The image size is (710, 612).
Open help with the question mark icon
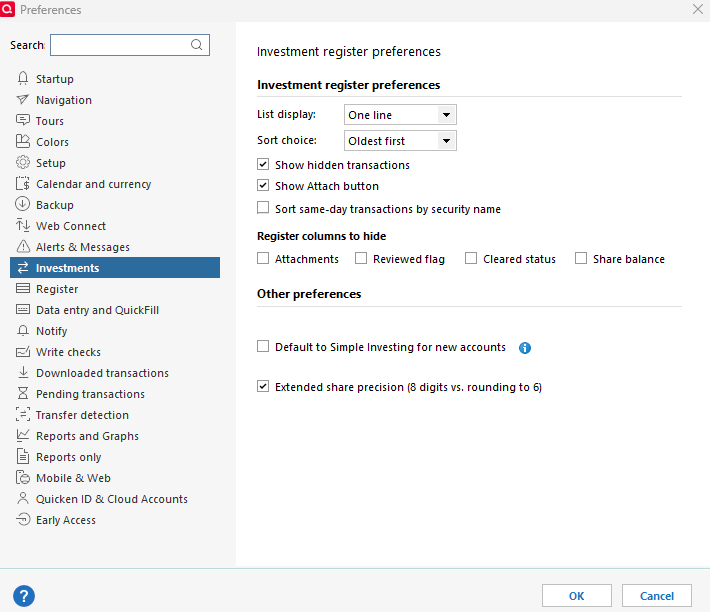24,596
